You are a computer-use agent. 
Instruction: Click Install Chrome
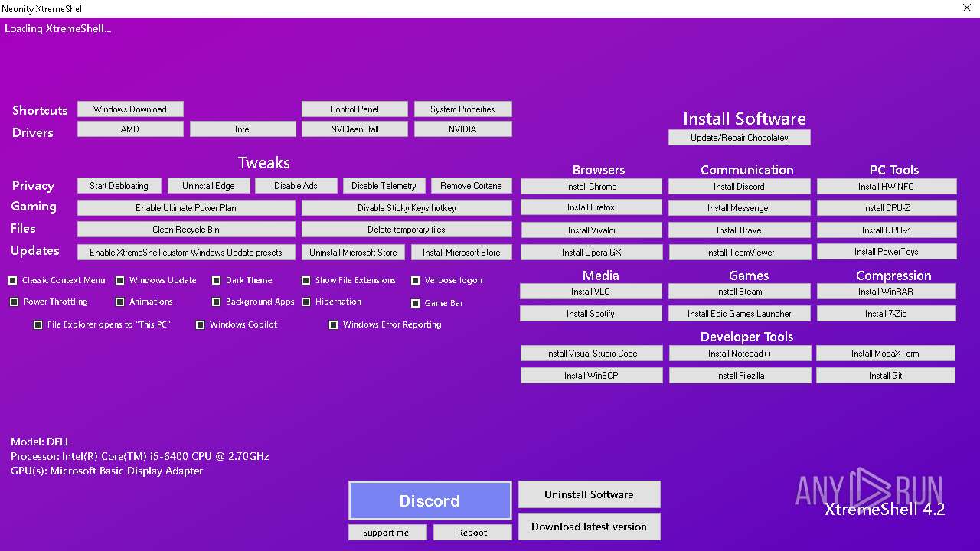coord(591,187)
